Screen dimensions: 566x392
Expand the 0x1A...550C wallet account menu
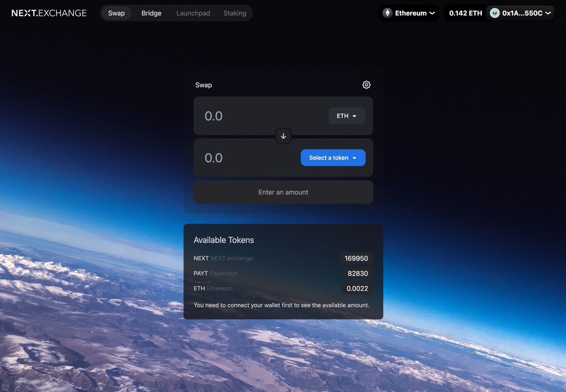[521, 13]
